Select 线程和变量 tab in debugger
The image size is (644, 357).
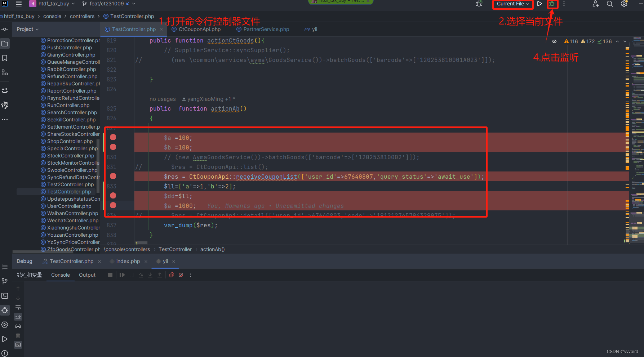[x=29, y=275]
